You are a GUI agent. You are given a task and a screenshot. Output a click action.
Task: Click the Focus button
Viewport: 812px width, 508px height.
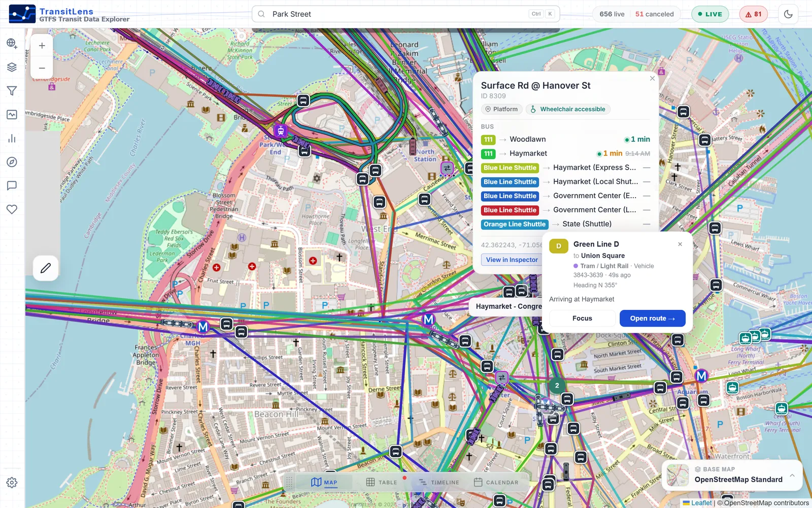pos(582,319)
